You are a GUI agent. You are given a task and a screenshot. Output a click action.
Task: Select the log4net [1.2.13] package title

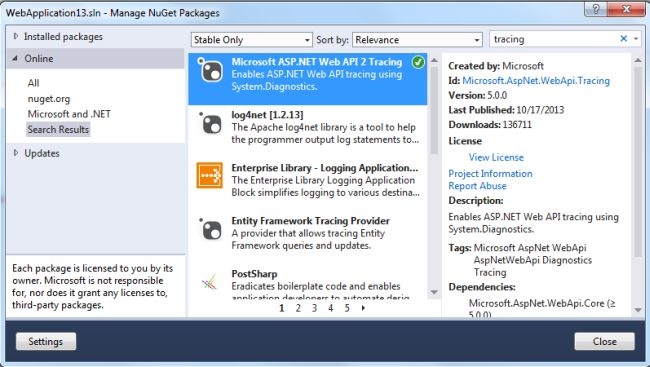[x=267, y=114]
